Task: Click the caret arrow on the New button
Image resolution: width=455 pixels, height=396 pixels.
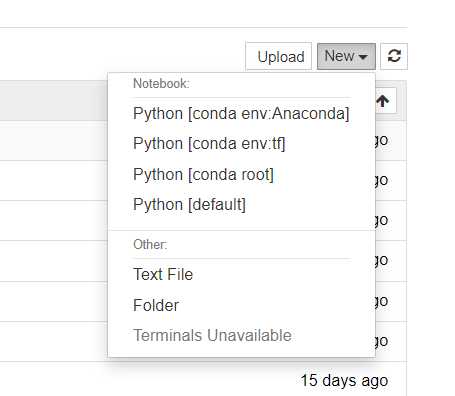Action: click(363, 57)
